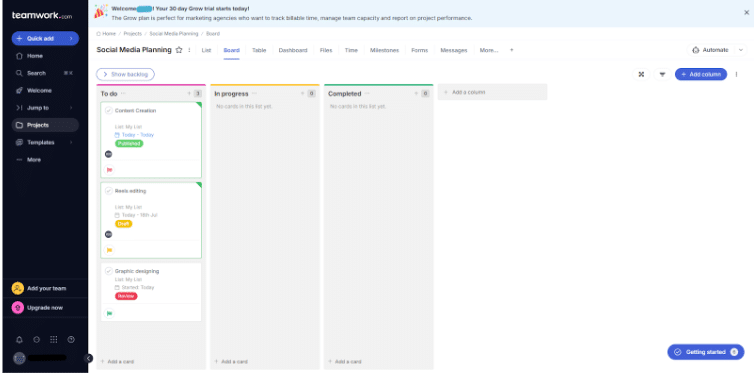Switch to the Table tab
Screen dimensions: 754x375
(x=259, y=50)
